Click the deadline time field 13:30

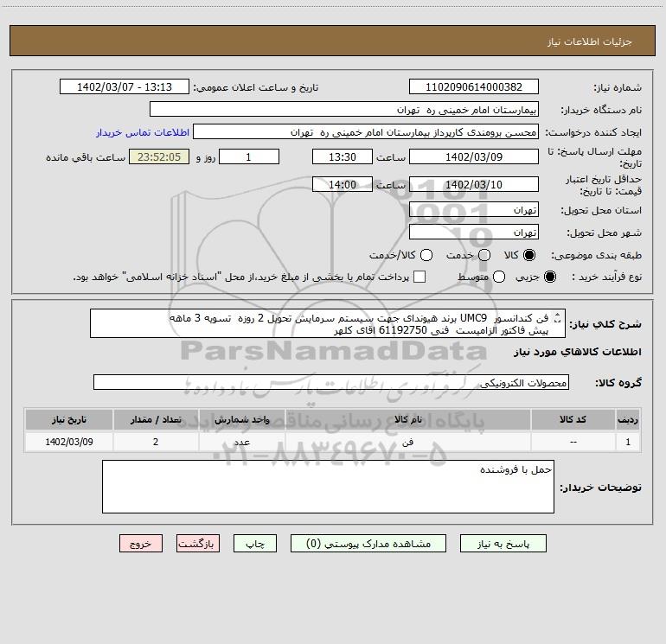[x=343, y=156]
